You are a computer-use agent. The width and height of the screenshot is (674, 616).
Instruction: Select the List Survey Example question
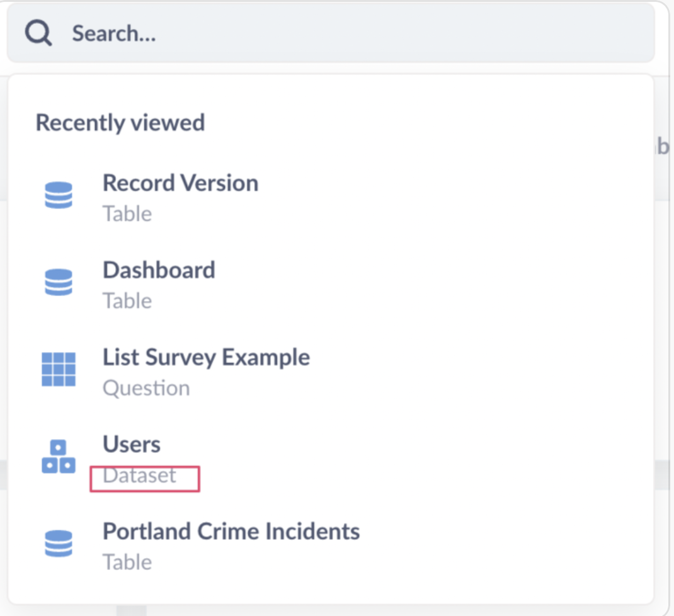click(207, 357)
